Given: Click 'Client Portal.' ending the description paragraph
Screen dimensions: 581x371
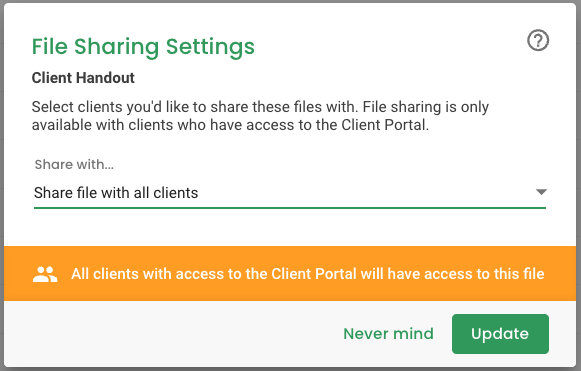Looking at the screenshot, I should click(x=385, y=125).
